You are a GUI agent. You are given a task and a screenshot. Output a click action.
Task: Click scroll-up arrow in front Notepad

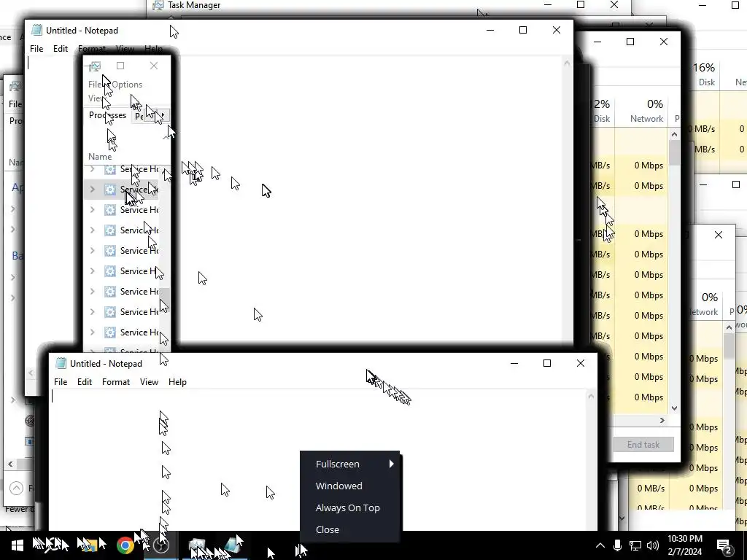point(591,396)
